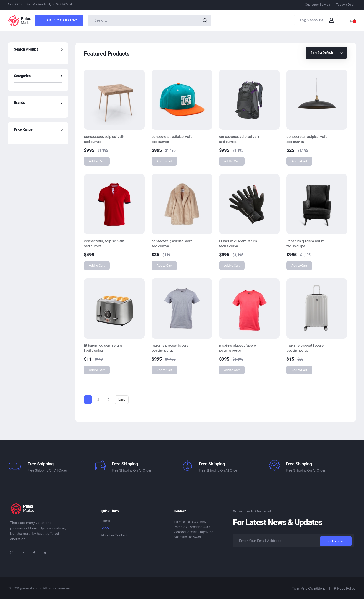This screenshot has width=364, height=599.
Task: Open Today's Deal in top bar
Action: pos(344,5)
